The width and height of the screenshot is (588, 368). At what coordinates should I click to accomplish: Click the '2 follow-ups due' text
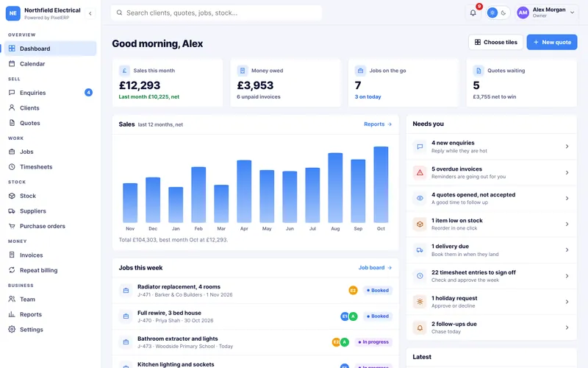click(453, 324)
